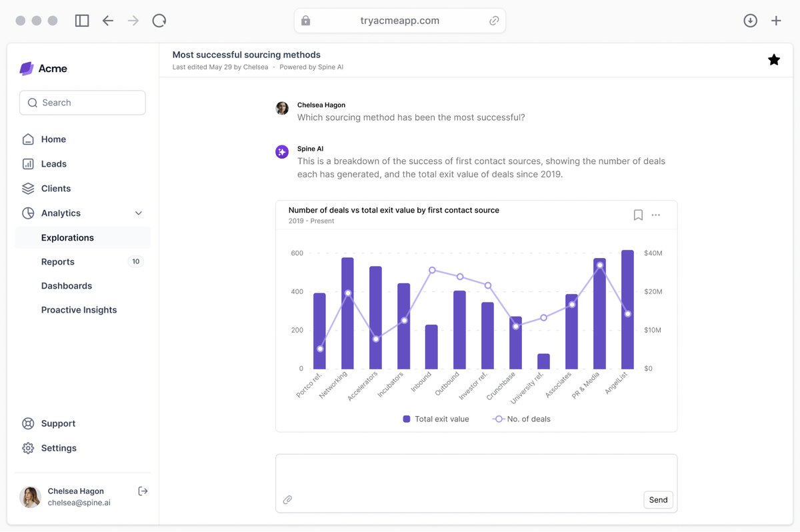Open Dashboards in the sidebar
800x532 pixels.
tap(67, 285)
